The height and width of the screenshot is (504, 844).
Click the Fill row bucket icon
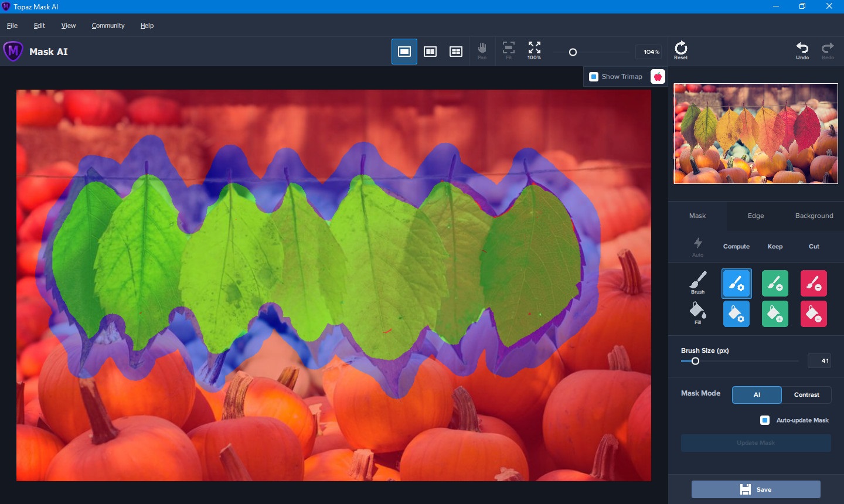point(697,313)
